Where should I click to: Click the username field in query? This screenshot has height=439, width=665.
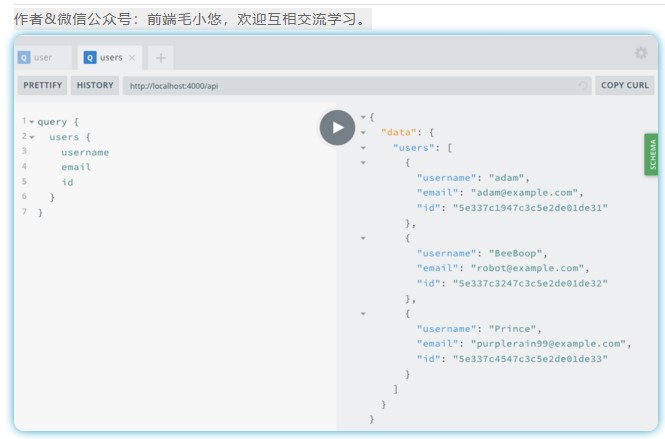pos(85,153)
